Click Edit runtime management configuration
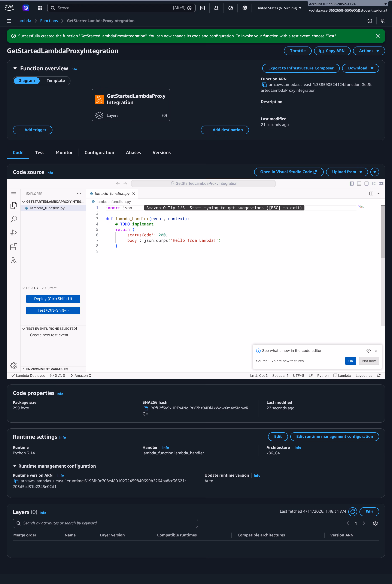Screen dimensions: 392x584 334,437
